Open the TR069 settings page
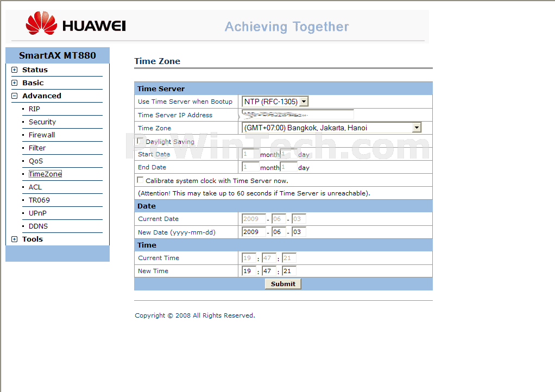The image size is (555, 392). [x=39, y=200]
